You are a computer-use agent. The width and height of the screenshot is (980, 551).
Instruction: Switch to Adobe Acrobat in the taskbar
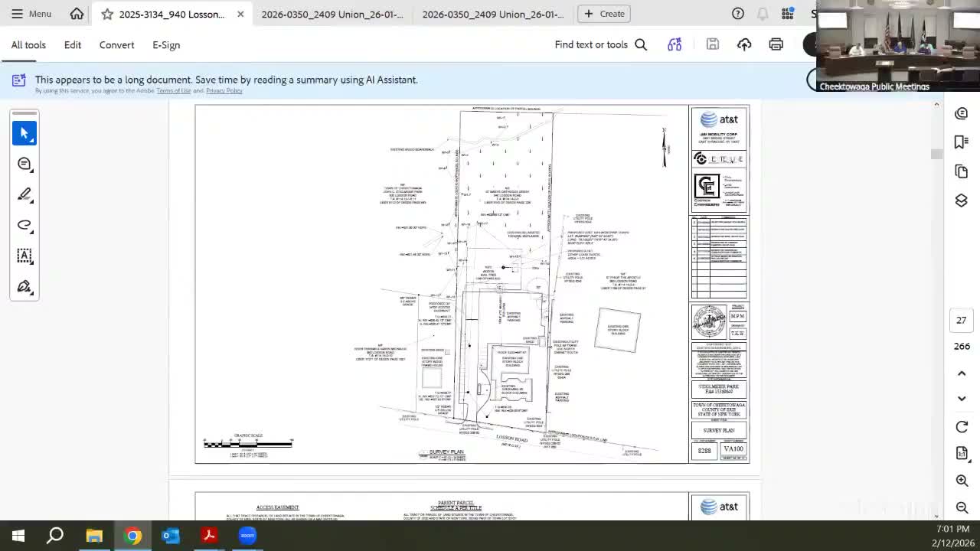[209, 536]
